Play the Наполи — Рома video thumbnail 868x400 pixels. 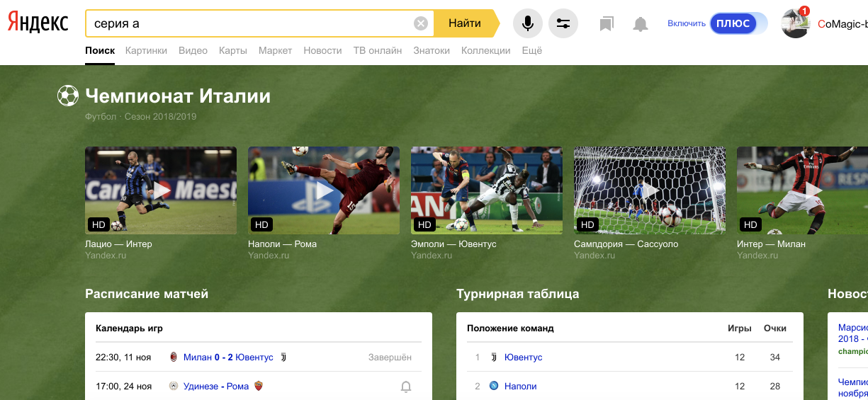(324, 190)
